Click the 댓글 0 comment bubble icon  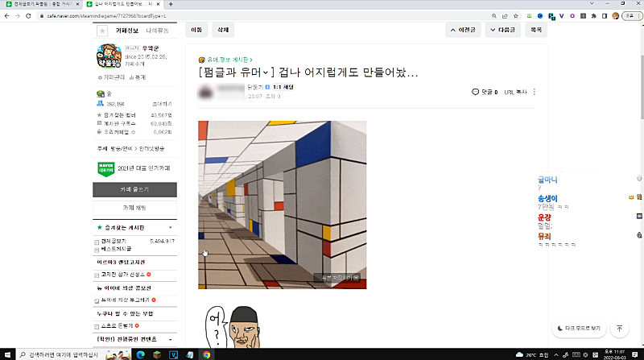click(x=475, y=92)
